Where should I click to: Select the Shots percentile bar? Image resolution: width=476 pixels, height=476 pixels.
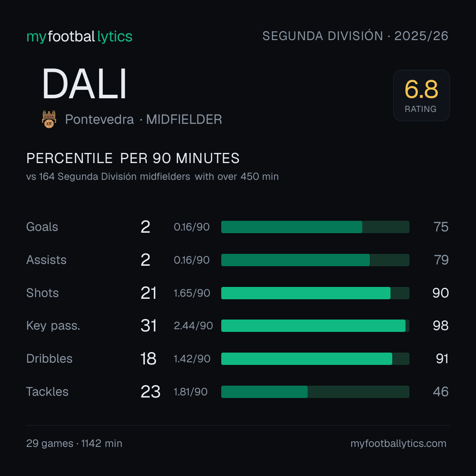pos(315,293)
